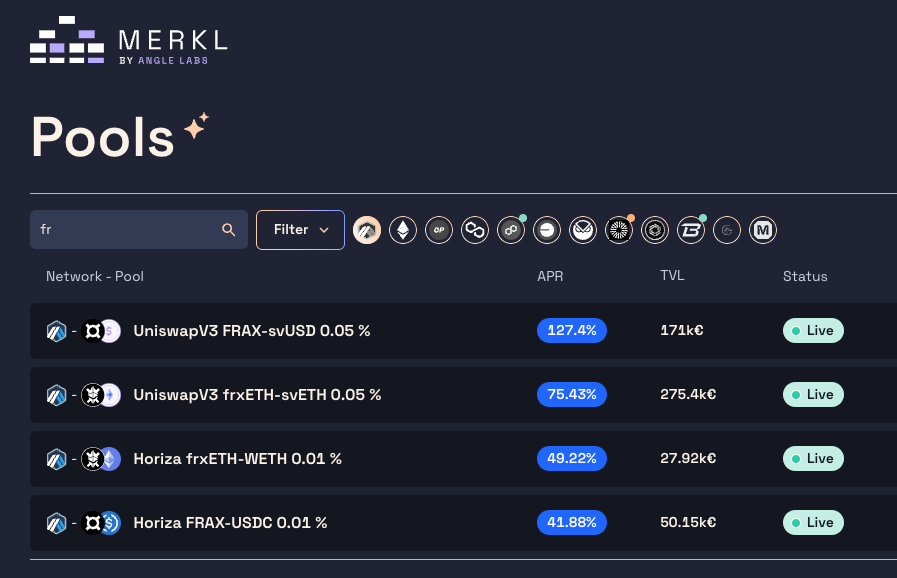Click the Arbitrum icon in the FRAX-USDC row
The width and height of the screenshot is (897, 578).
pyautogui.click(x=56, y=523)
